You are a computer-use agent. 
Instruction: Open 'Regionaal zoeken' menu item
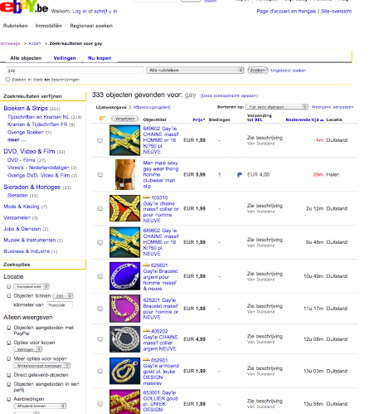tap(91, 26)
